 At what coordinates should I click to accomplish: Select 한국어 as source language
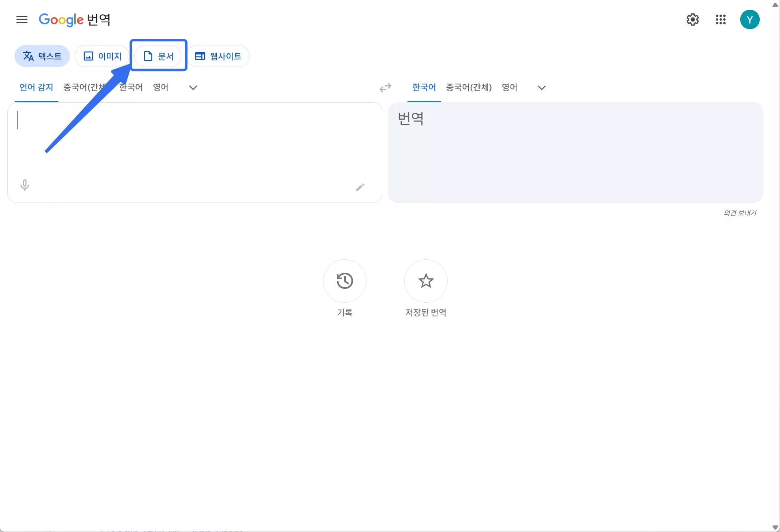click(131, 87)
